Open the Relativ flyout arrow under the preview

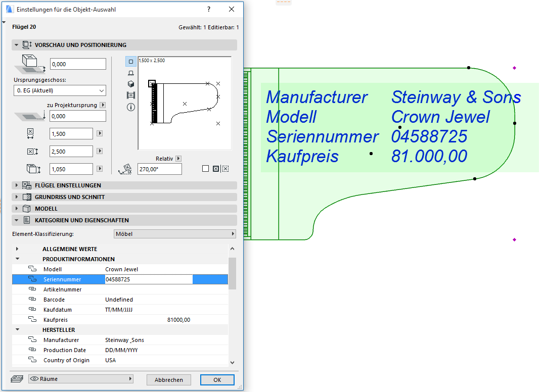point(178,158)
